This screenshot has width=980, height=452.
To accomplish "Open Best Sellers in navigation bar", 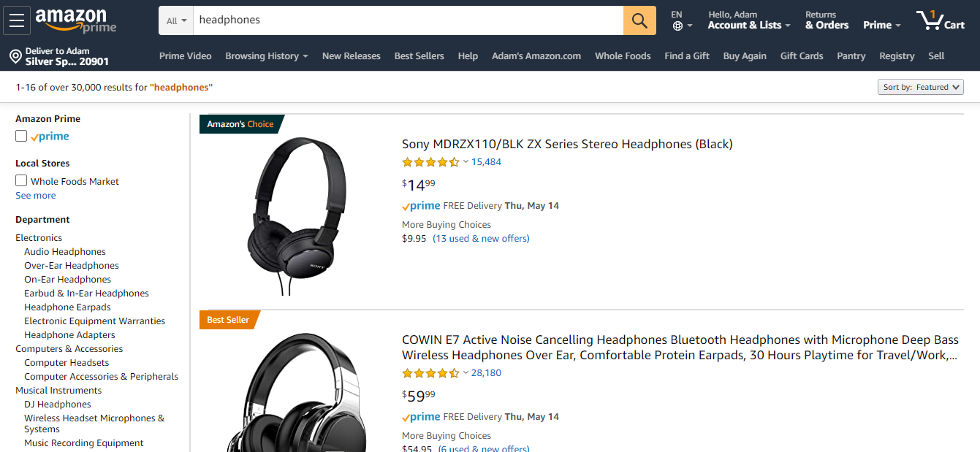I will click(x=419, y=56).
